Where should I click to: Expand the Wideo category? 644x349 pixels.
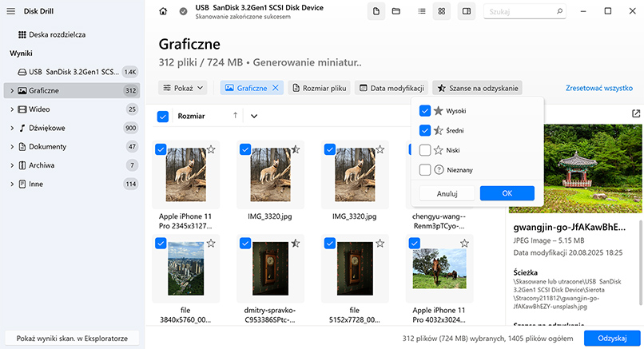pyautogui.click(x=12, y=109)
